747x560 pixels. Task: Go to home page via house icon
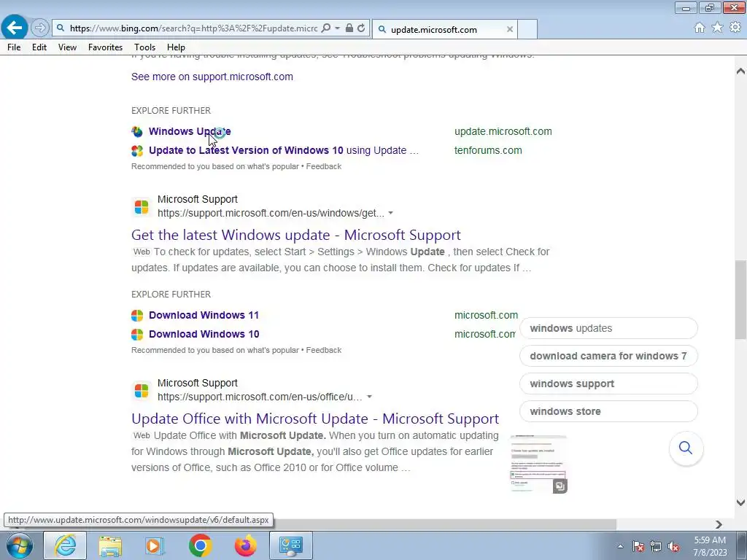700,28
